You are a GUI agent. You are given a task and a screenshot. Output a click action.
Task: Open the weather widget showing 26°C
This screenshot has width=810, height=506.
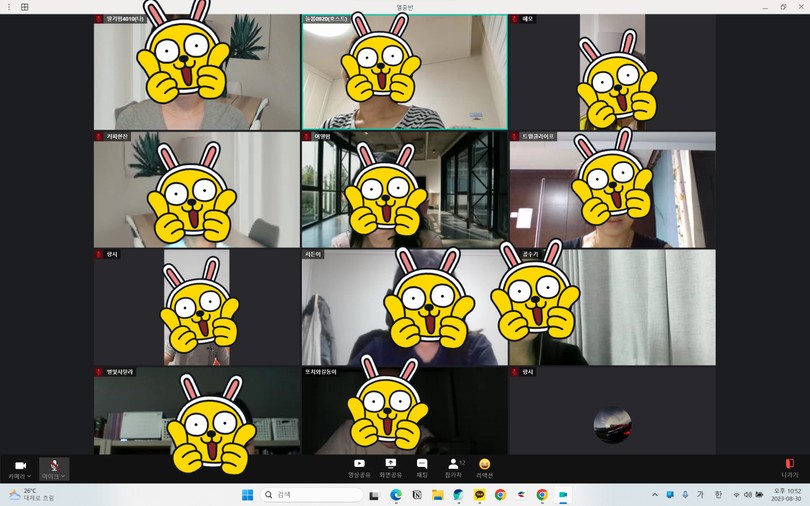pos(32,495)
